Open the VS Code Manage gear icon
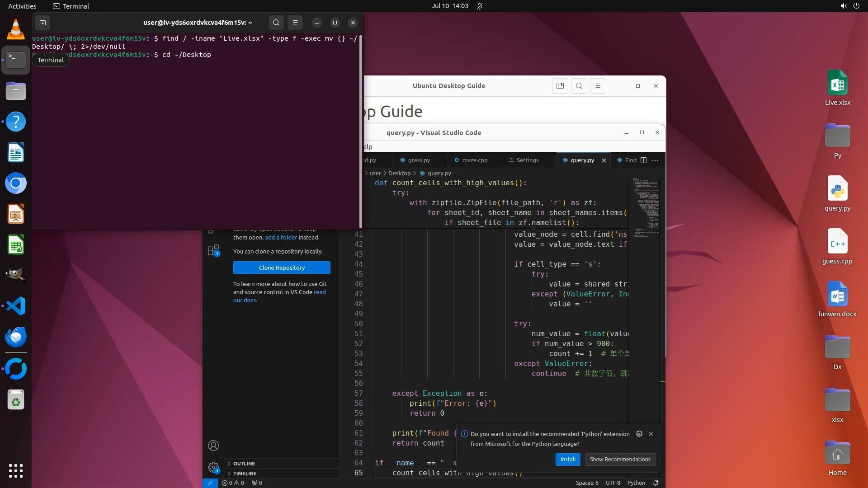The width and height of the screenshot is (868, 488). click(213, 467)
